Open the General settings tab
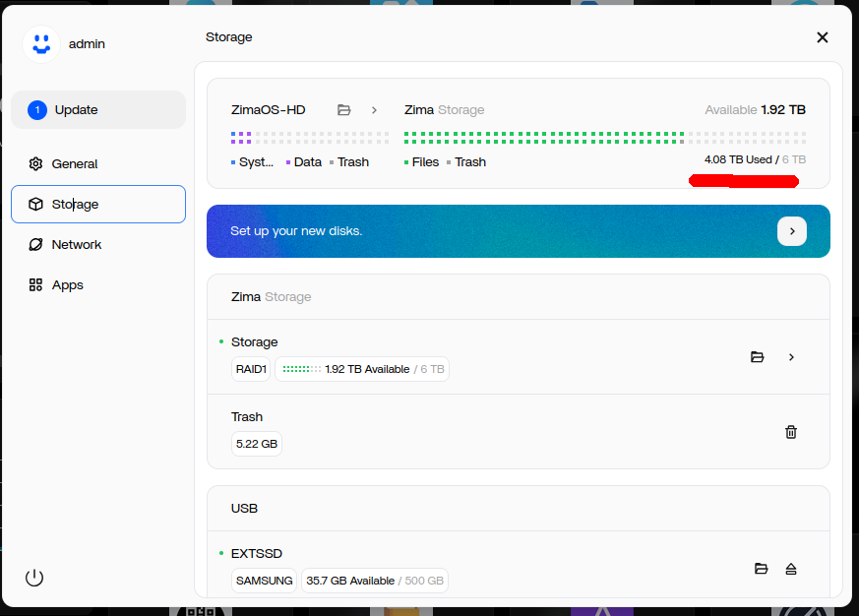Image resolution: width=859 pixels, height=616 pixels. (75, 164)
